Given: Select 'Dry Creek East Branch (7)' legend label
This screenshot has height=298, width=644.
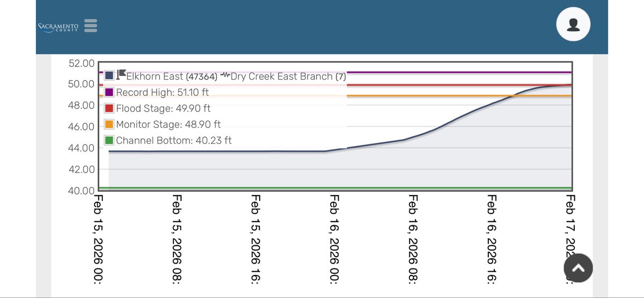Looking at the screenshot, I should [288, 77].
